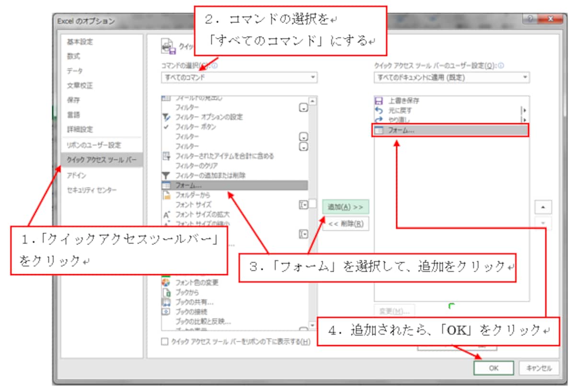
Task: Click the << 削除(R) button
Action: click(345, 223)
